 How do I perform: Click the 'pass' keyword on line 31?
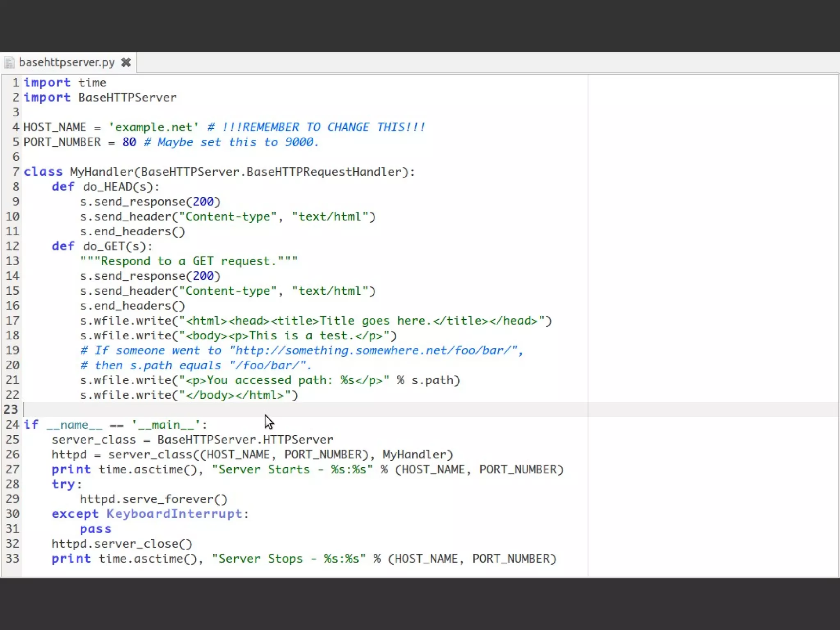[x=95, y=529]
